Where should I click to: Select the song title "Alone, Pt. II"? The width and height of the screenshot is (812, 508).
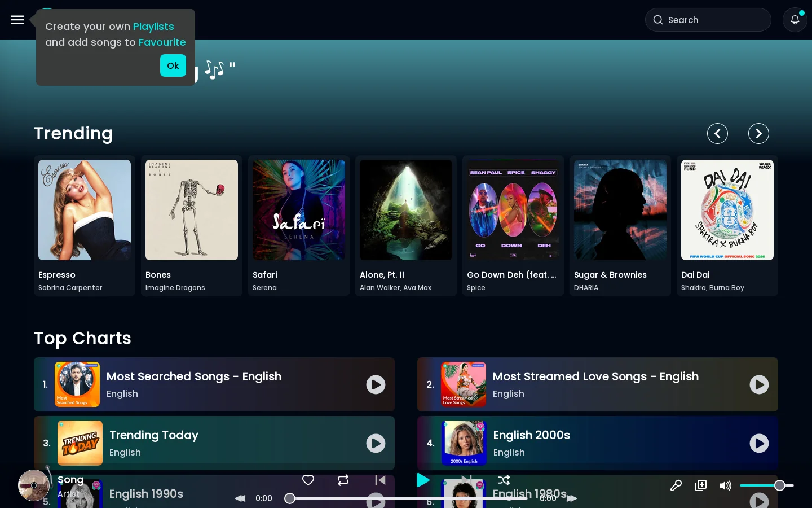point(382,275)
